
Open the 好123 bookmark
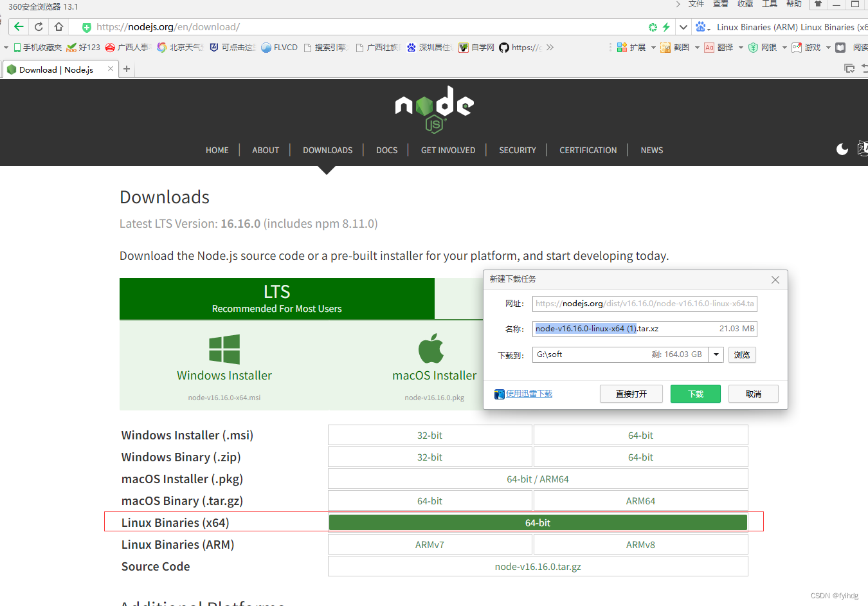[x=84, y=48]
